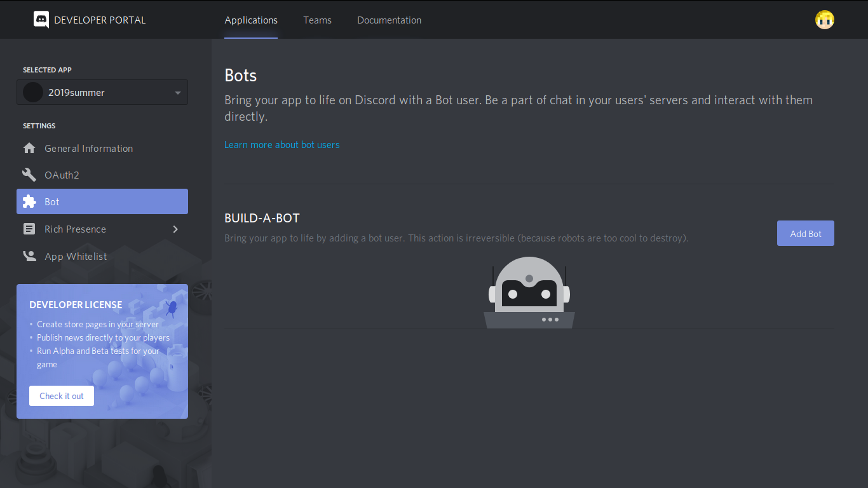Click the App Whitelist person icon
Image resolution: width=868 pixels, height=488 pixels.
(x=29, y=256)
